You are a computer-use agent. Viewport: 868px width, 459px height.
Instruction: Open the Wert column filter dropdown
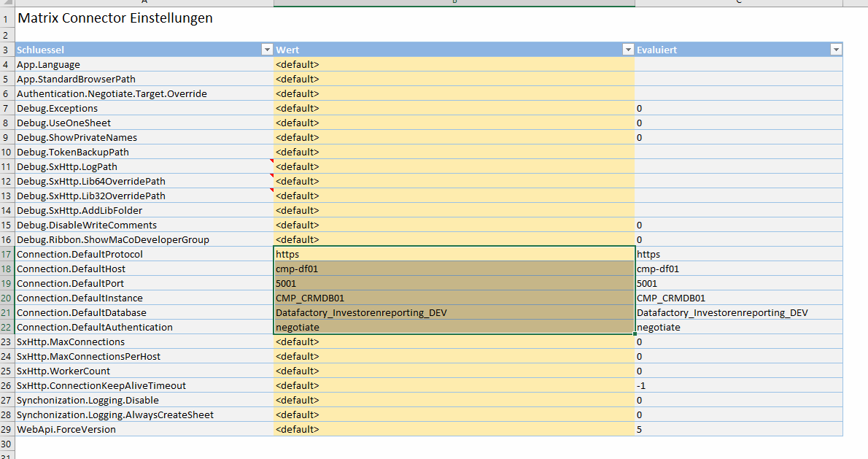tap(628, 50)
